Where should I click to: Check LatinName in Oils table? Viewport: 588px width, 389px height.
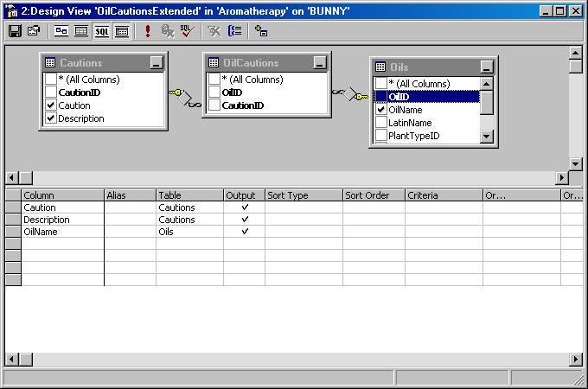tap(381, 123)
